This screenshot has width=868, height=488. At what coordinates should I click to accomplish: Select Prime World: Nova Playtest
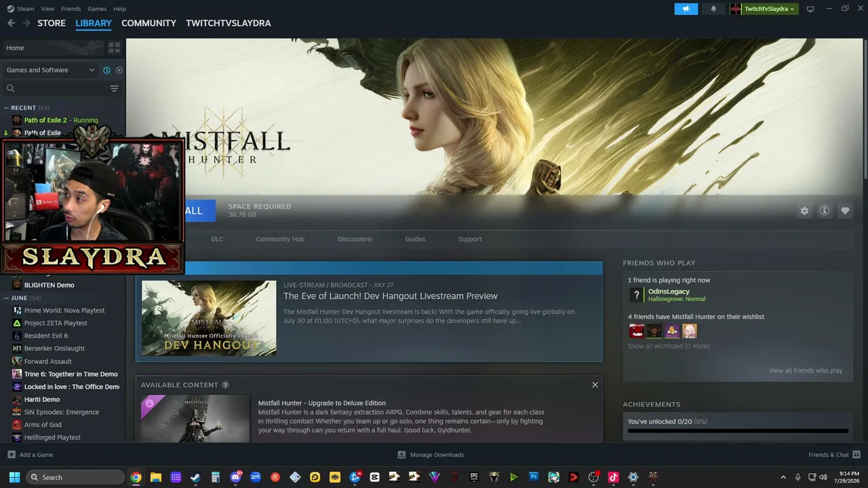click(x=63, y=310)
